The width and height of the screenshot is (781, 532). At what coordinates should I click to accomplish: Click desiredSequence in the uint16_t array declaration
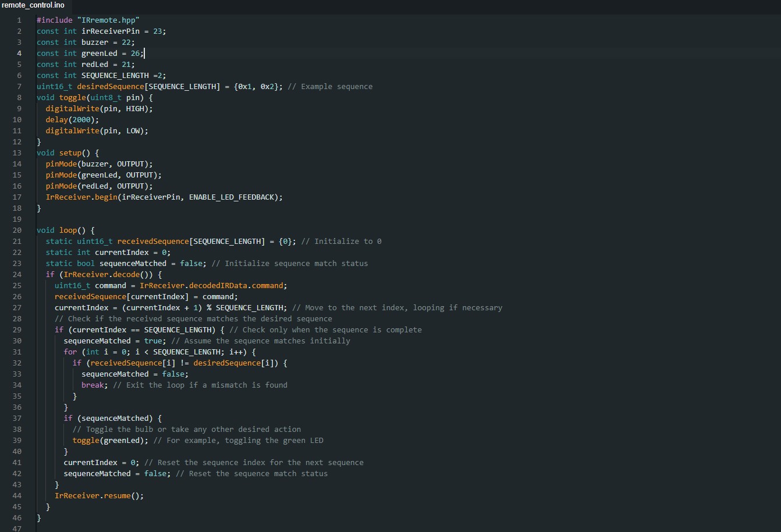111,86
